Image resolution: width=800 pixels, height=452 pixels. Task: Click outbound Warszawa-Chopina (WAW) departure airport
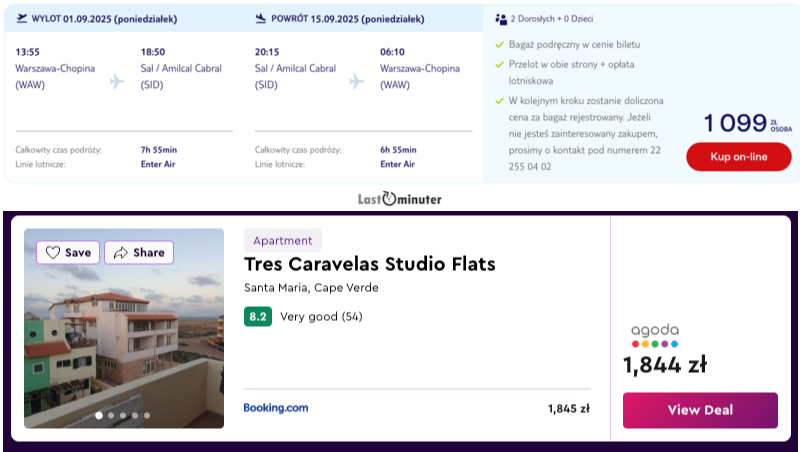coord(55,77)
